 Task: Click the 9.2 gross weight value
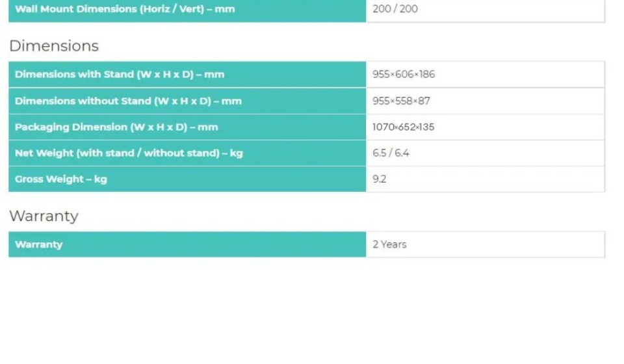tap(380, 179)
